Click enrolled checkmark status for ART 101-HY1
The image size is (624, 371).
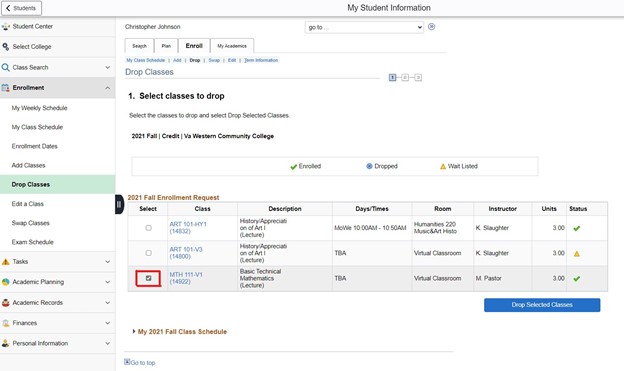coord(577,228)
